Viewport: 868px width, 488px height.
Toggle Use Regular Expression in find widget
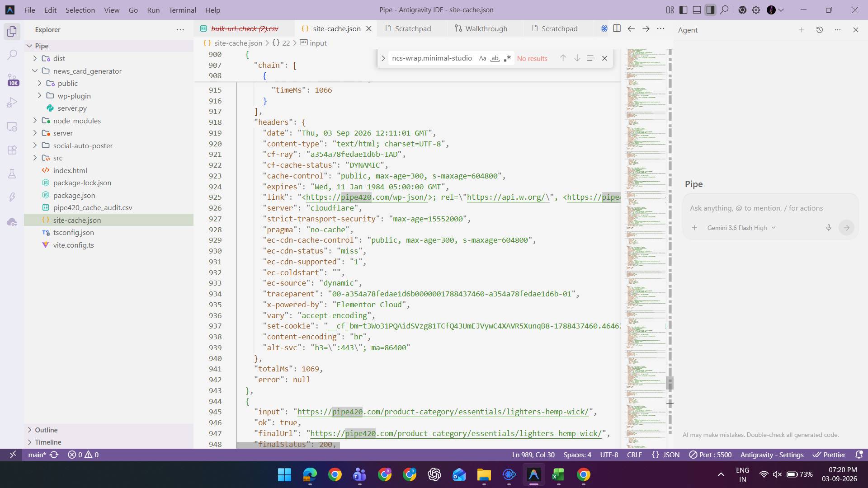(507, 58)
